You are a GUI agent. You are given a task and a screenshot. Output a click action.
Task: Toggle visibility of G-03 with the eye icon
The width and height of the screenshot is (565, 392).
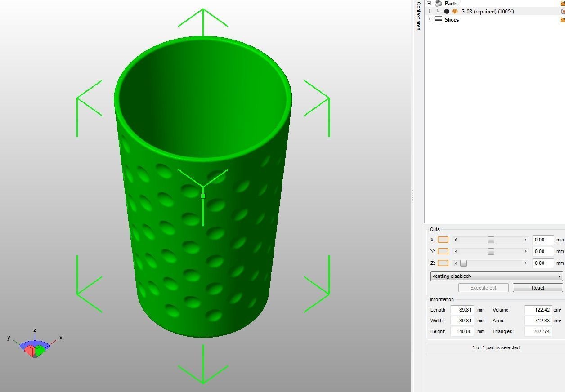coord(455,11)
